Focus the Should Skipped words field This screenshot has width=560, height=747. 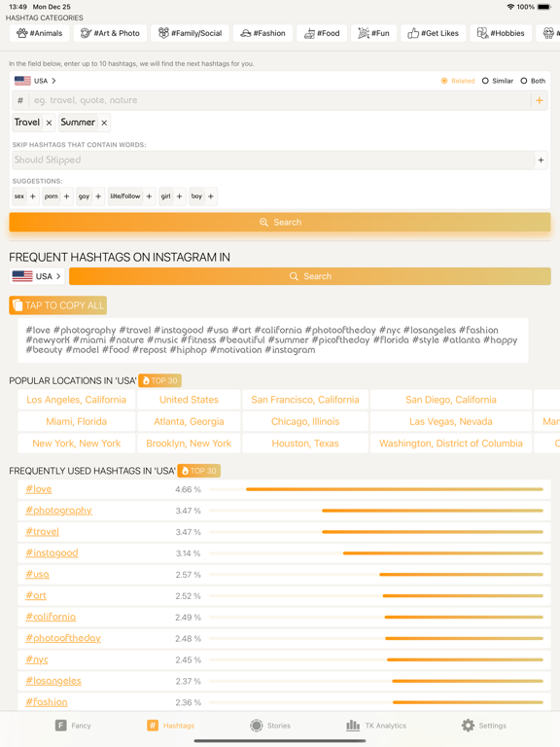272,160
